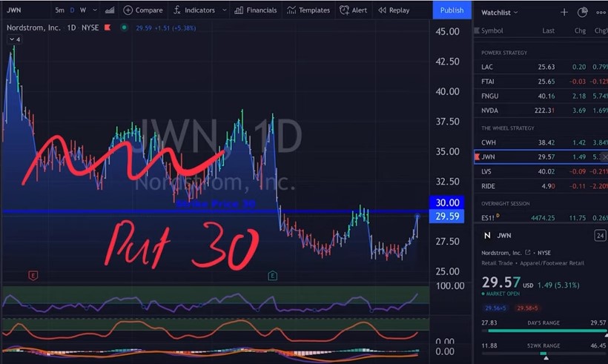Image resolution: width=608 pixels, height=364 pixels.
Task: Expand the Indicators favorites dropdown arrow
Action: click(224, 10)
